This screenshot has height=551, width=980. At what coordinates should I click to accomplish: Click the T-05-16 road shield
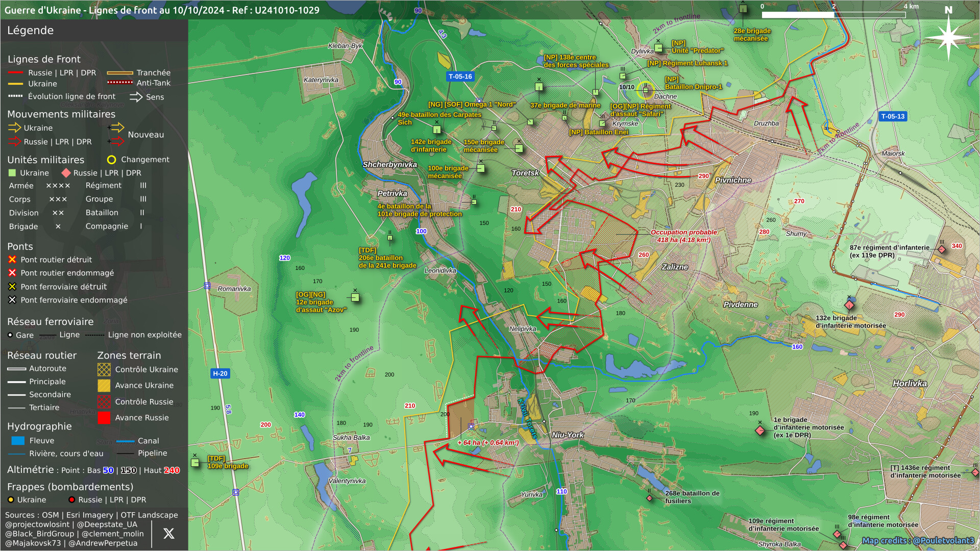[x=460, y=77]
